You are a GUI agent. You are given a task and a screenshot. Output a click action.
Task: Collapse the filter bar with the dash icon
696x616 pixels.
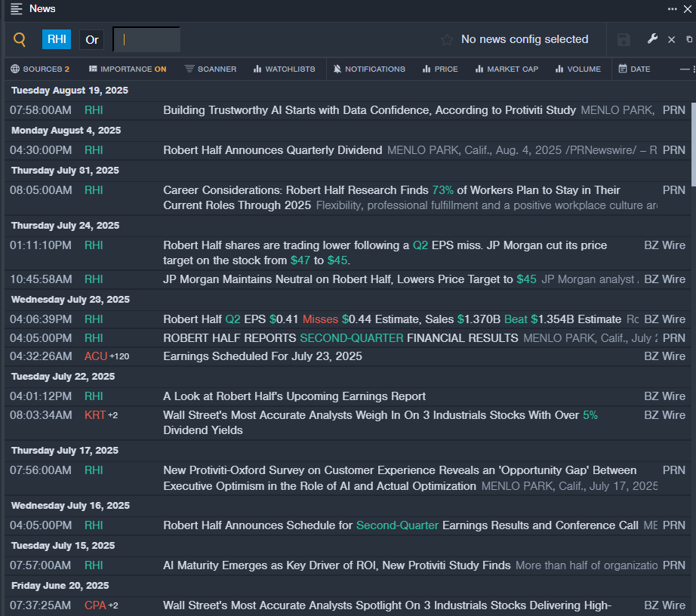[685, 69]
